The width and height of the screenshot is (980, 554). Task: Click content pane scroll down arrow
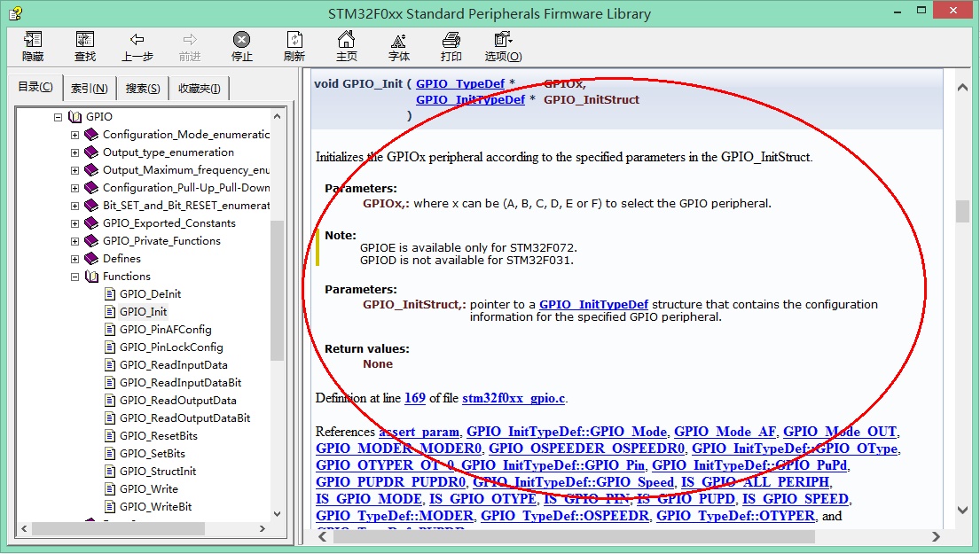962,511
